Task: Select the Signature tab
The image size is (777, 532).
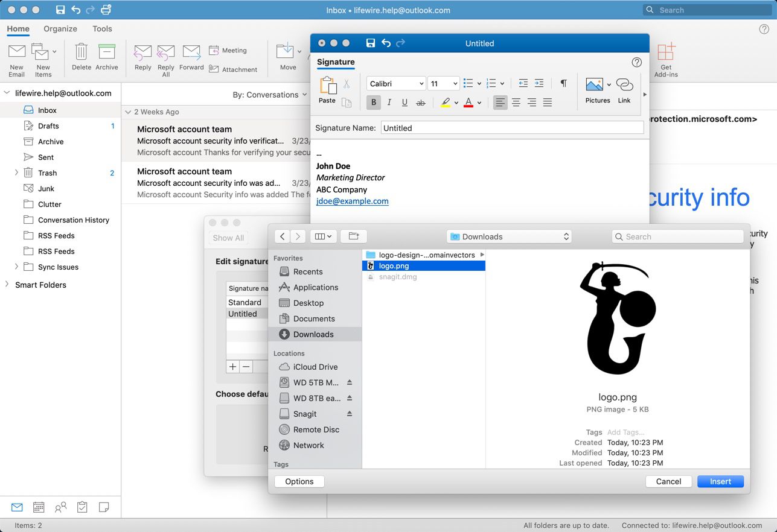Action: point(336,62)
